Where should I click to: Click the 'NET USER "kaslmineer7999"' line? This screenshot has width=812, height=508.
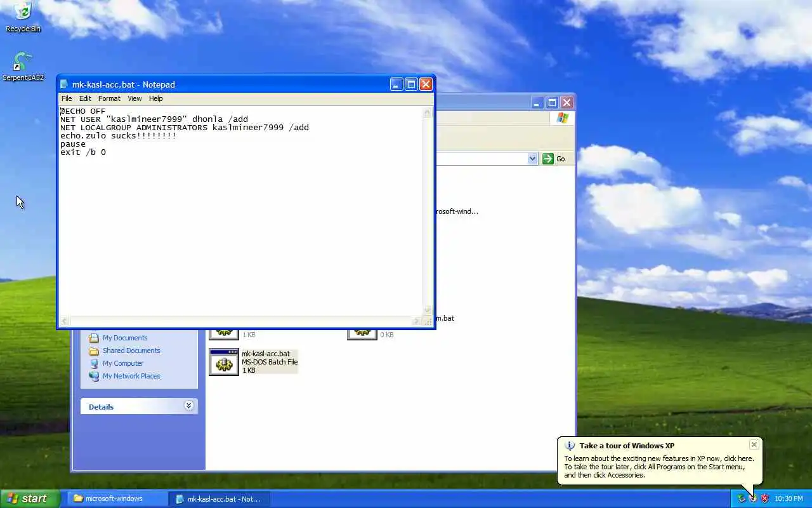coord(154,119)
